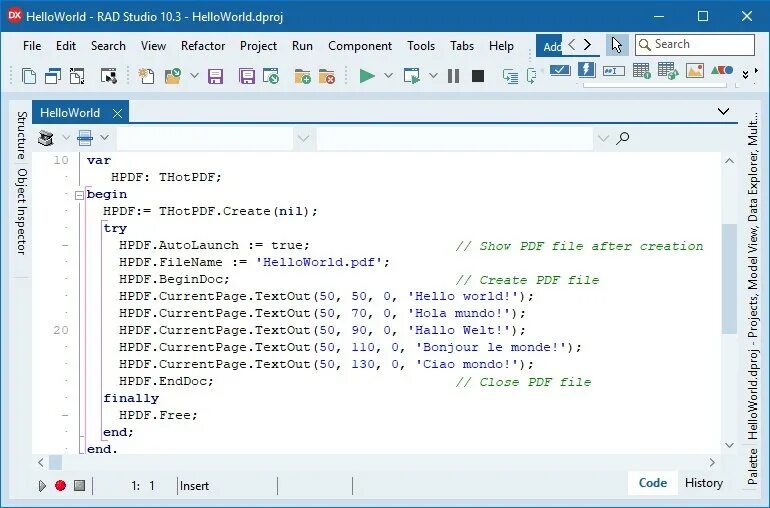Click the Open Project folder icon
This screenshot has width=770, height=508.
[173, 76]
